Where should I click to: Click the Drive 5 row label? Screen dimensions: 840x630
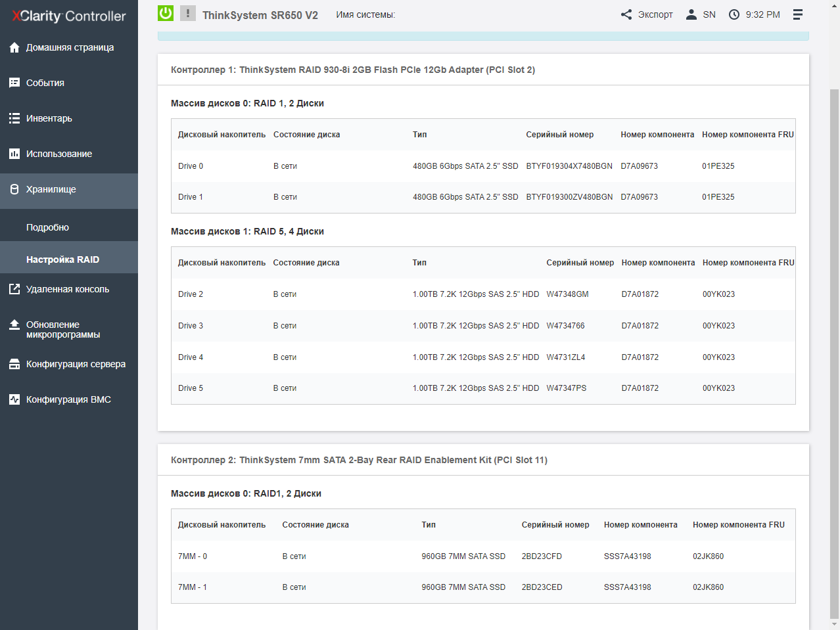tap(191, 388)
